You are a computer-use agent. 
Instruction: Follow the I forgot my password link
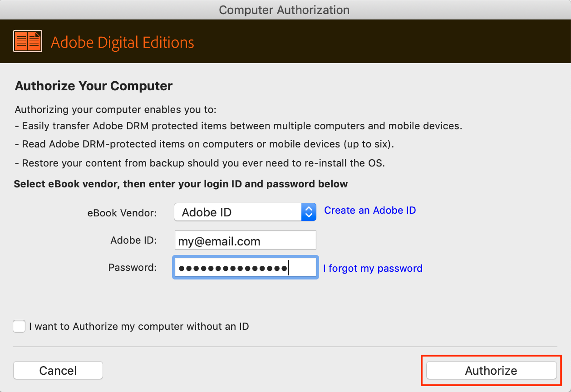tap(373, 269)
